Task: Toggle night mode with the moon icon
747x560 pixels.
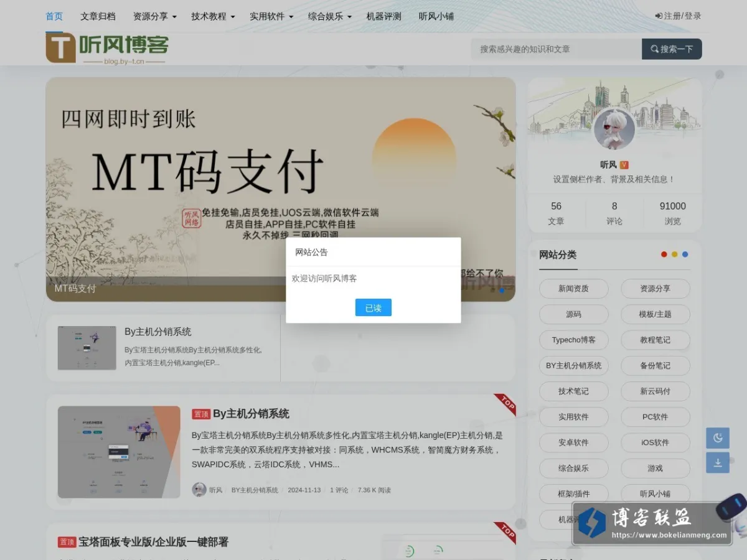Action: pos(718,438)
